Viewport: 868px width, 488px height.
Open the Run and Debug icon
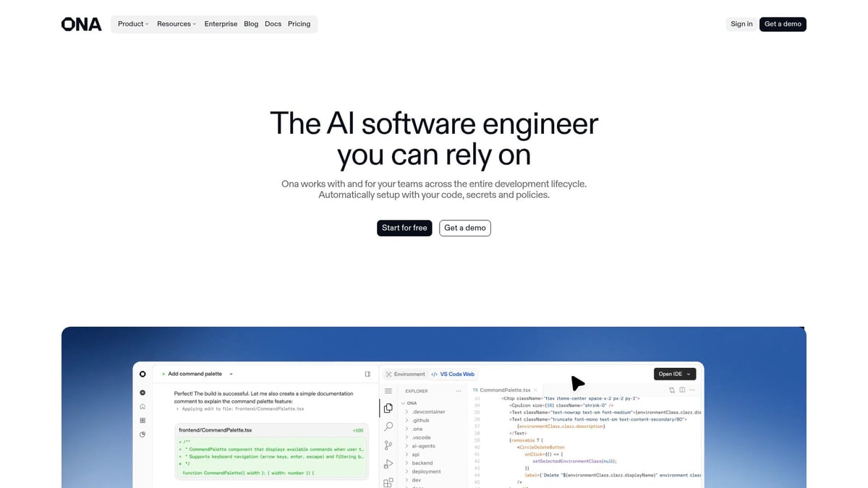[388, 463]
